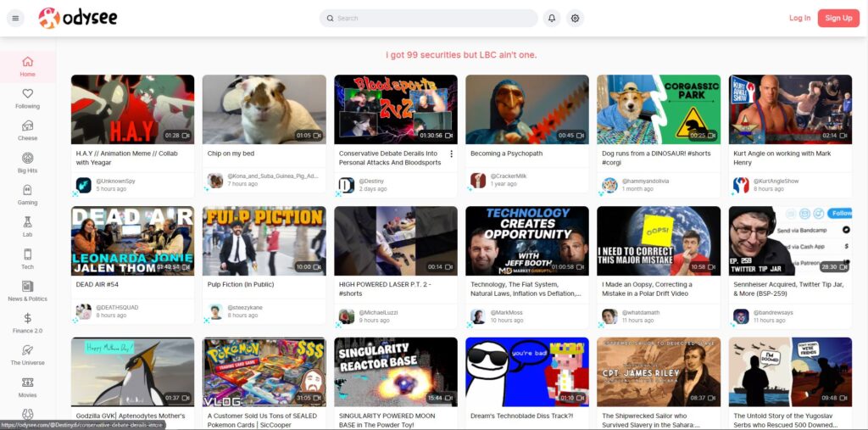Open the Movies category

click(28, 388)
